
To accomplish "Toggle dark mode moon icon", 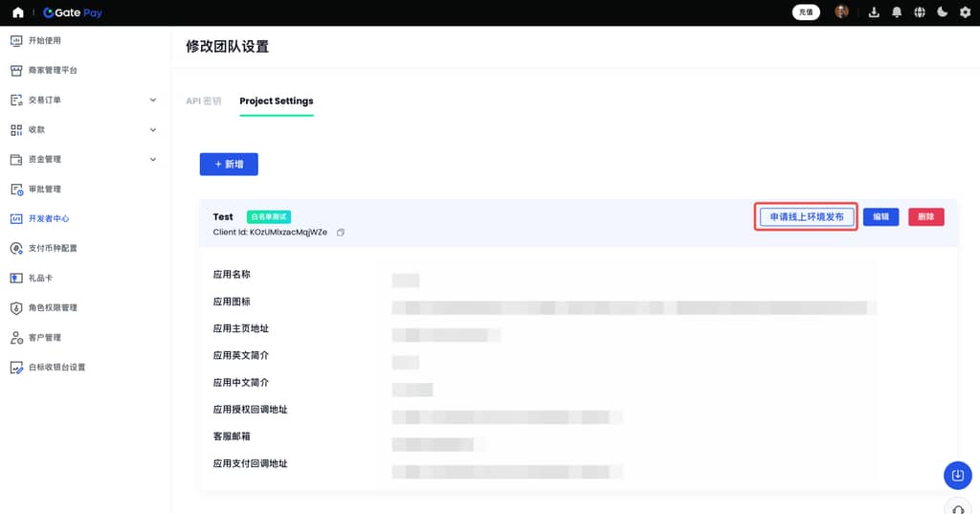I will (943, 12).
